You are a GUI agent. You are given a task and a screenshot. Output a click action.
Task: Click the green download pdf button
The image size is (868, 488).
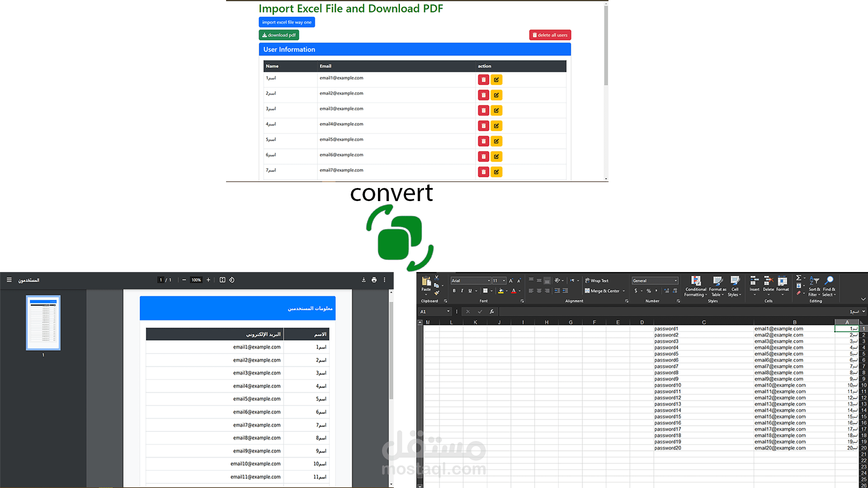278,35
